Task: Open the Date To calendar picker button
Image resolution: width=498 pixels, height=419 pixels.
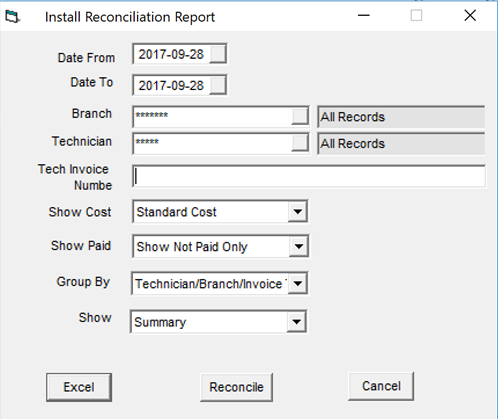Action: (218, 85)
